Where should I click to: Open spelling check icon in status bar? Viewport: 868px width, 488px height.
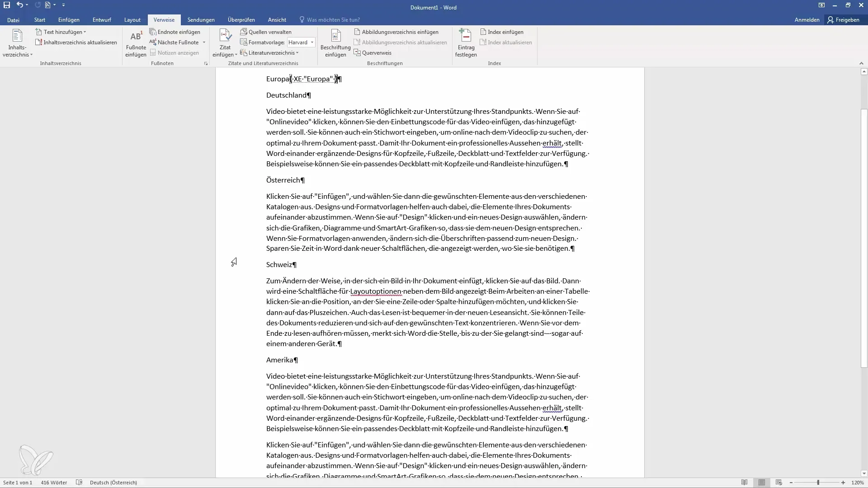[79, 483]
